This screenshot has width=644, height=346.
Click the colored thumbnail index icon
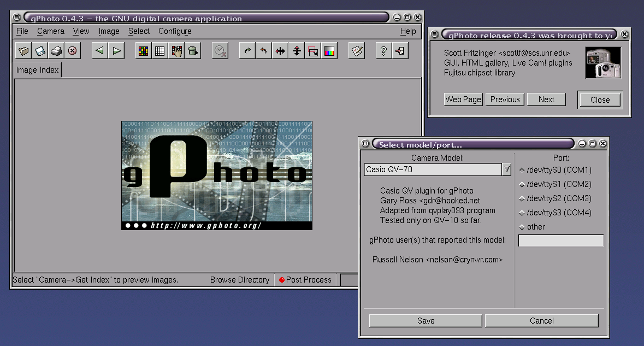pos(143,51)
